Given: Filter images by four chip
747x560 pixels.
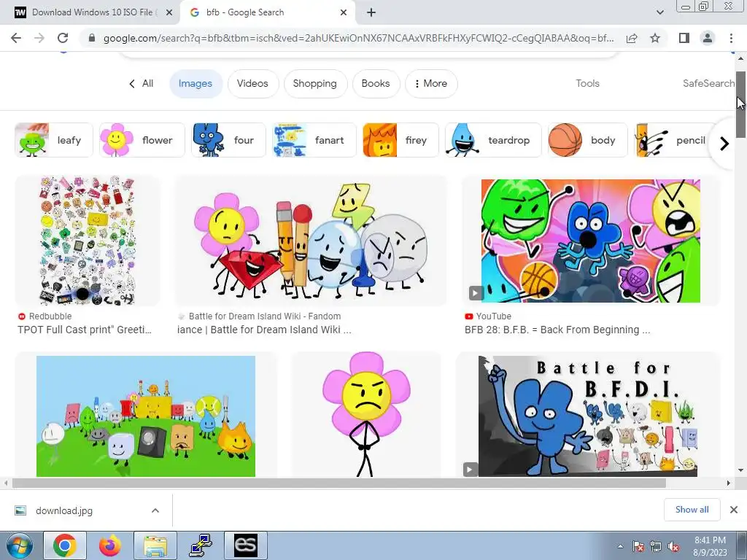Looking at the screenshot, I should (228, 140).
